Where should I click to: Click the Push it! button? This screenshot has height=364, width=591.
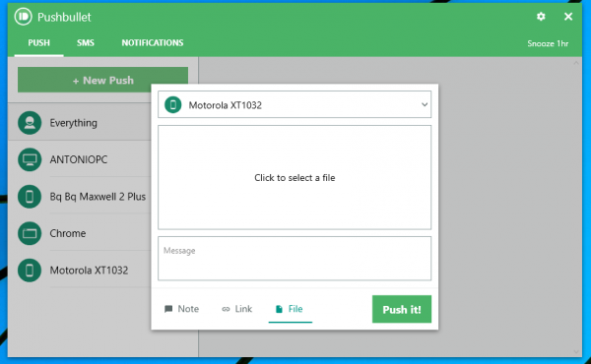[x=402, y=309]
